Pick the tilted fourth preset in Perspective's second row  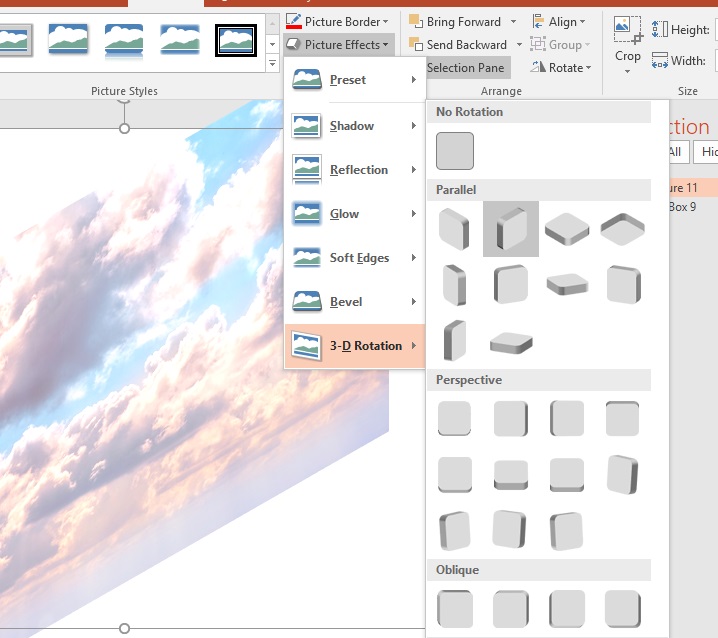point(623,474)
